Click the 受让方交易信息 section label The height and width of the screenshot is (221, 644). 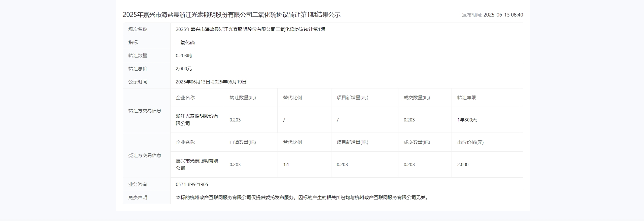click(x=145, y=155)
